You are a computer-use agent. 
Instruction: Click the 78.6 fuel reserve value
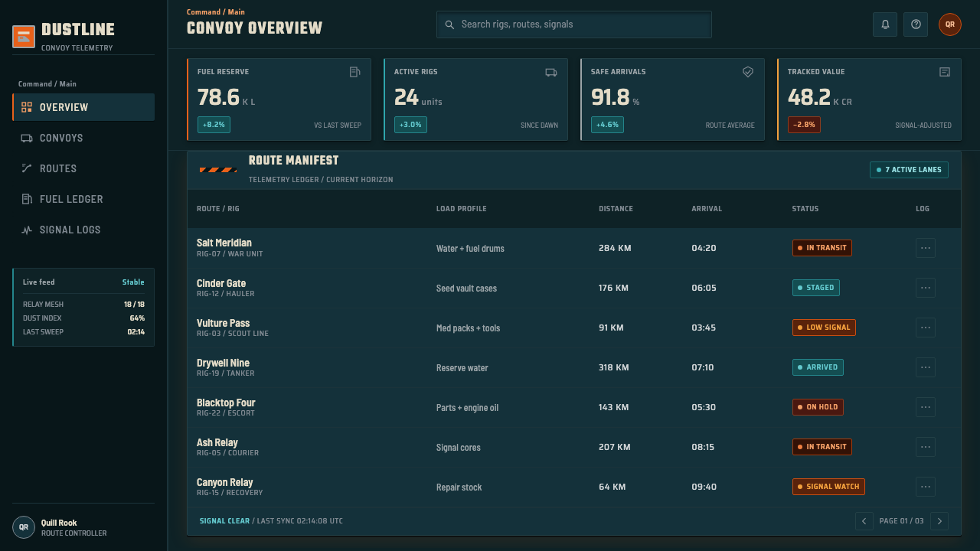click(218, 97)
